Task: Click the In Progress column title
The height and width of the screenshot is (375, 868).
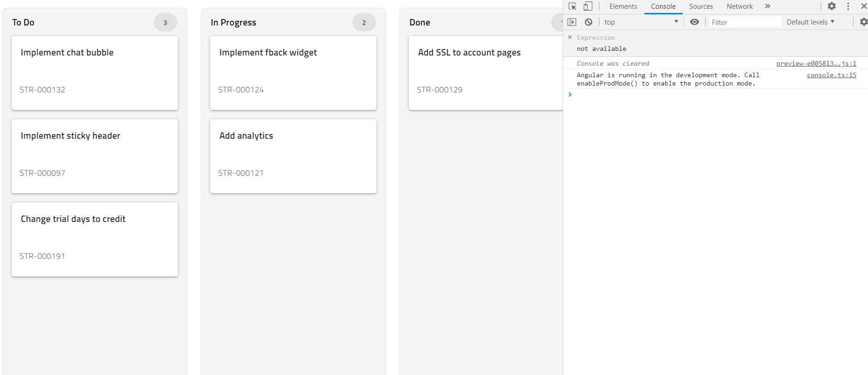Action: (233, 22)
